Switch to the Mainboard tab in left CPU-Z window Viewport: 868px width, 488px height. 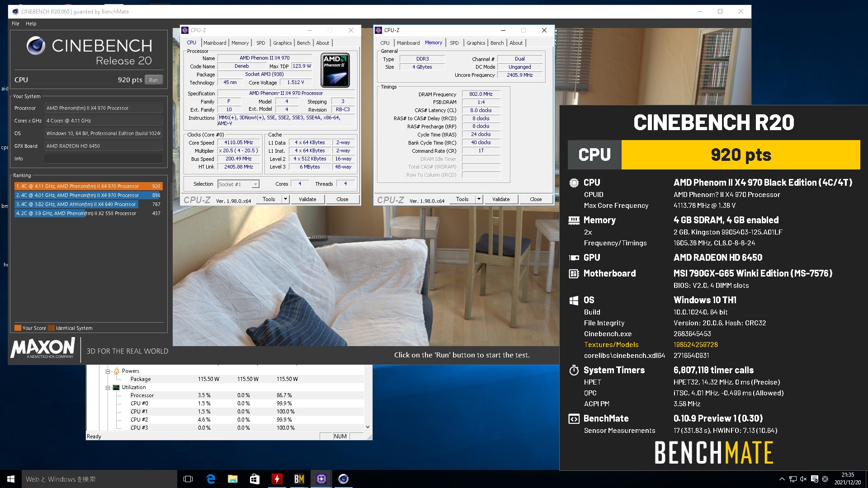[x=215, y=43]
